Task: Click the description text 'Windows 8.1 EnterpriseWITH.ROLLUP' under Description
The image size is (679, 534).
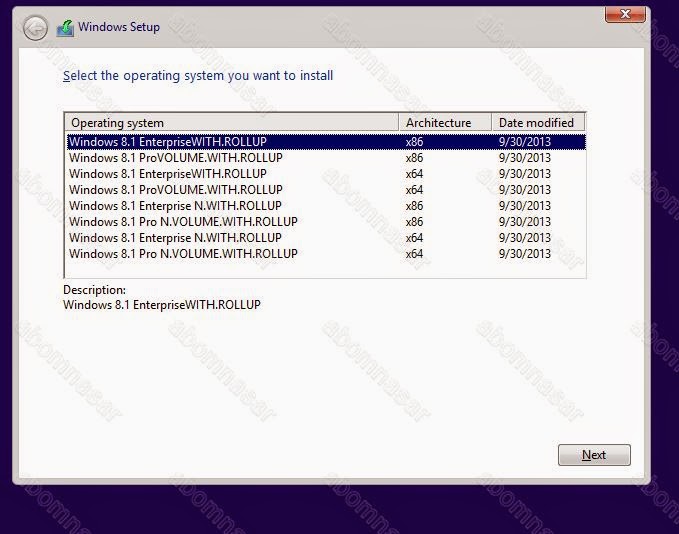Action: click(x=162, y=305)
